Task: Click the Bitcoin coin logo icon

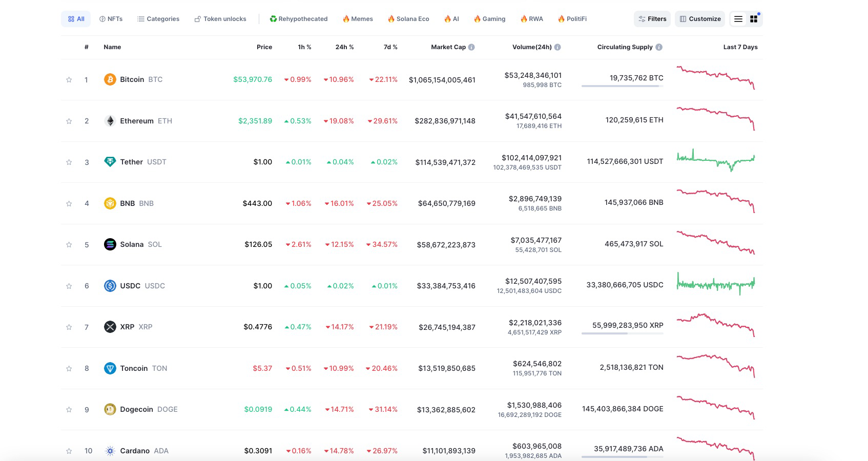Action: (110, 79)
